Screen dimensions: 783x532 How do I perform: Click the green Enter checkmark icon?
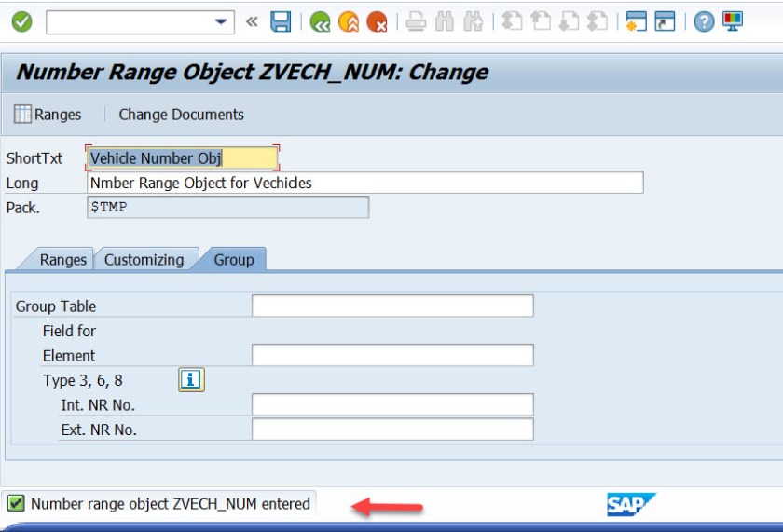(21, 22)
